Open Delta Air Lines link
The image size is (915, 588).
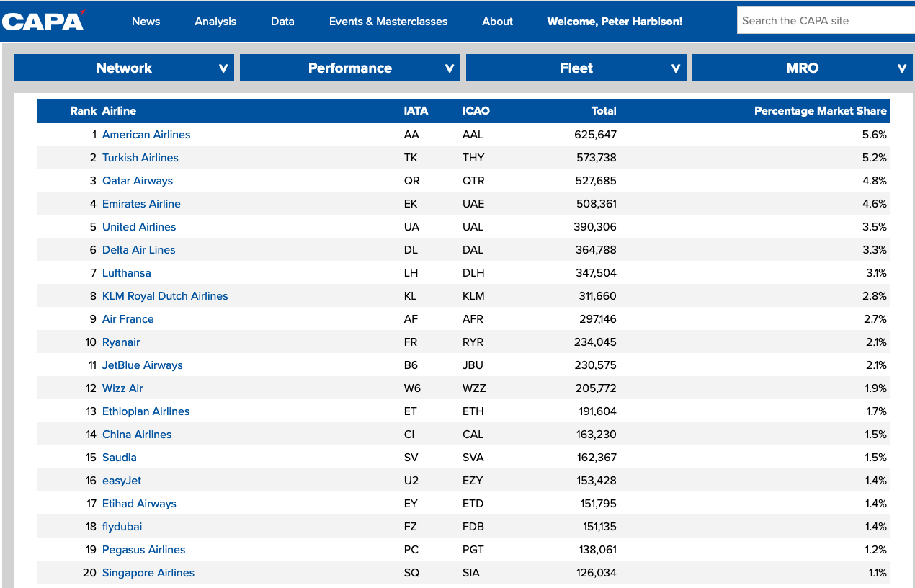click(139, 250)
